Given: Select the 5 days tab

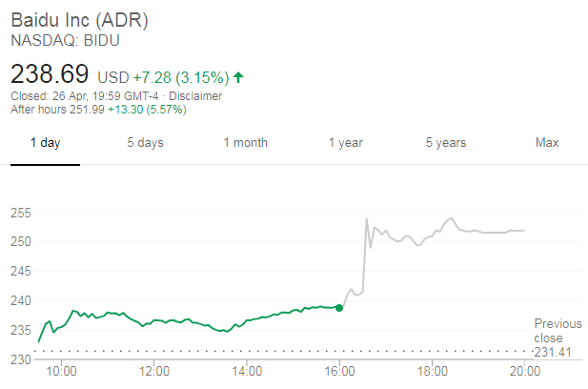Looking at the screenshot, I should [x=145, y=143].
